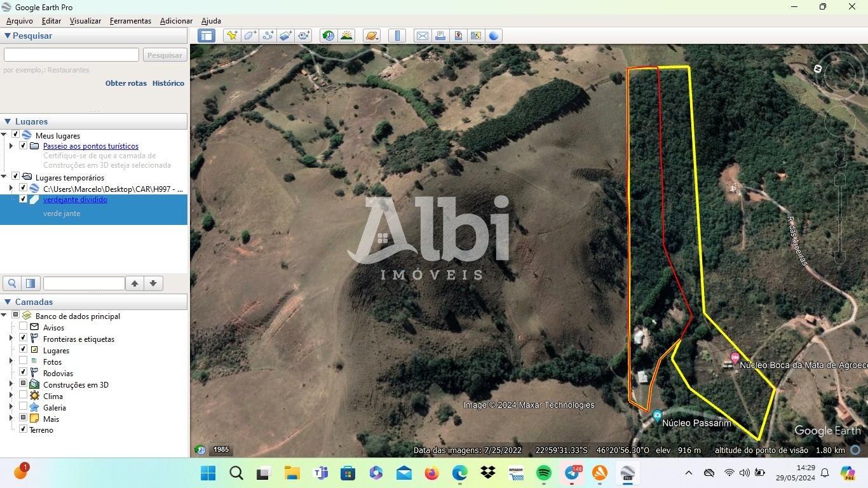Click the Histórico link
Viewport: 868px width, 488px height.
pyautogui.click(x=168, y=83)
